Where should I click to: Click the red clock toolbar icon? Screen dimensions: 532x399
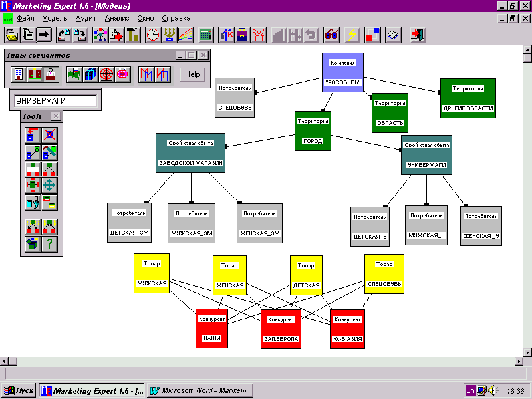point(153,35)
